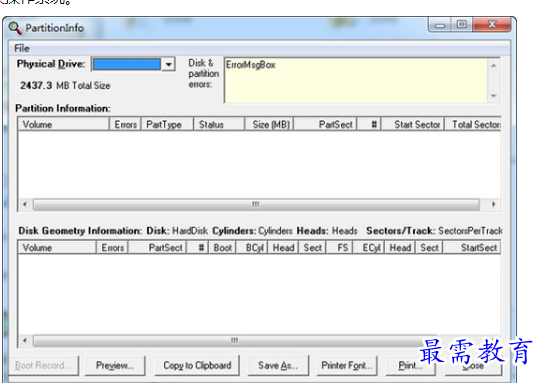Click the Disk Geometry horizontal scrollbar thumb
541x383 pixels.
click(x=235, y=341)
